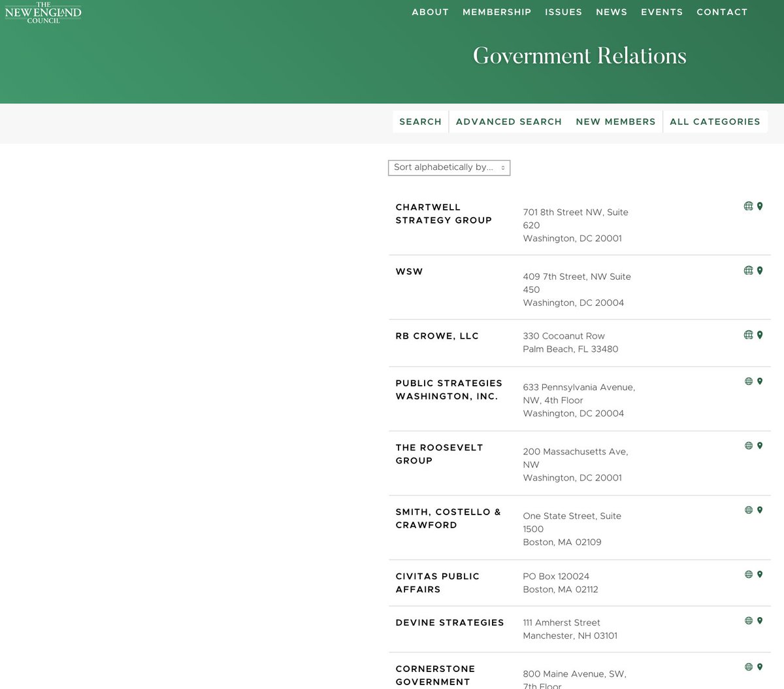
Task: Open The Roosevelt Group listing
Action: [x=439, y=454]
